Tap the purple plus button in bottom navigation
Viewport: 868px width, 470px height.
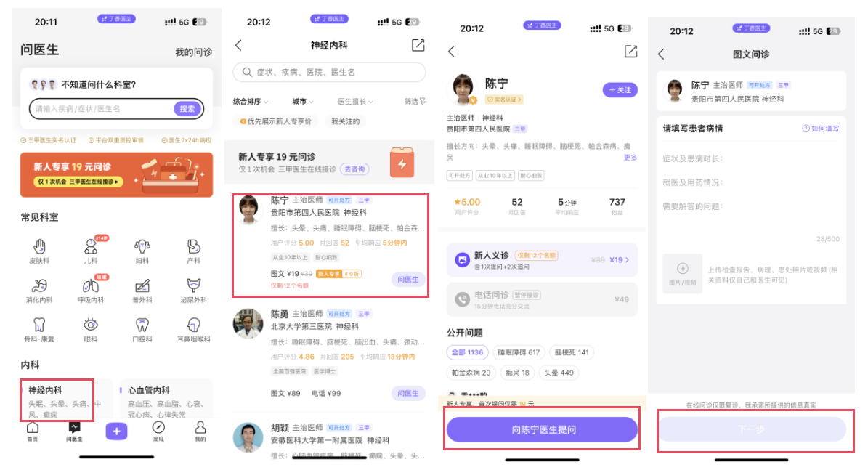coord(116,431)
